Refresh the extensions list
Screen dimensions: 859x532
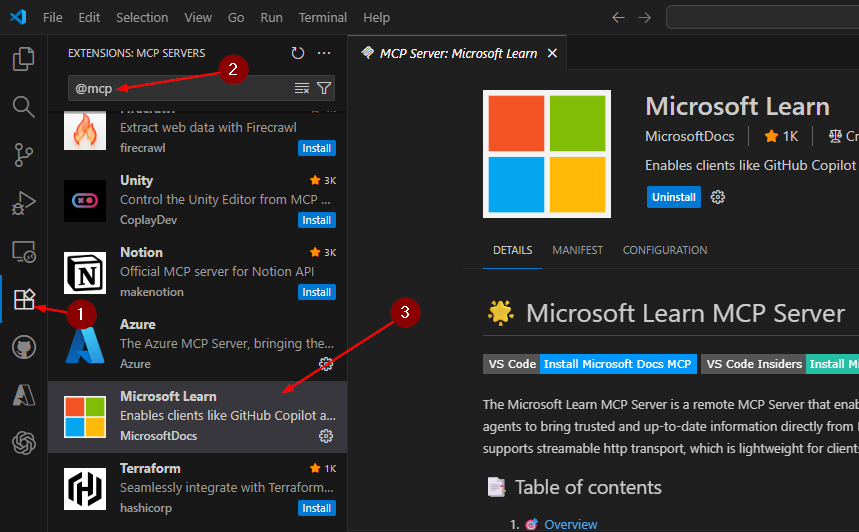(x=297, y=53)
